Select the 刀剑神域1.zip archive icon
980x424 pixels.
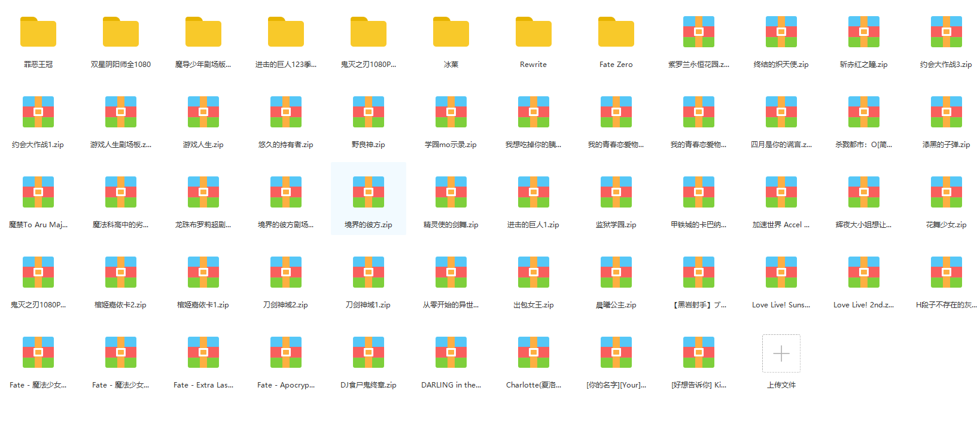[x=369, y=272]
